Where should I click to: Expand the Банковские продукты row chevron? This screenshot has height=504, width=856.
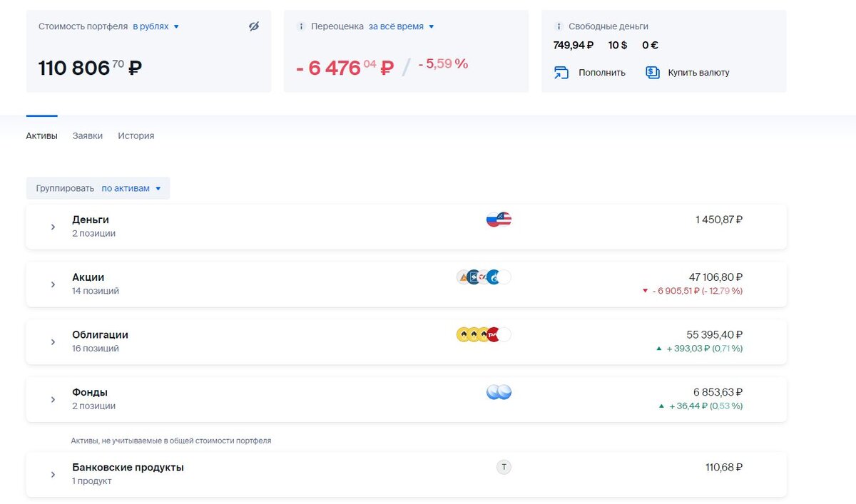[x=53, y=475]
